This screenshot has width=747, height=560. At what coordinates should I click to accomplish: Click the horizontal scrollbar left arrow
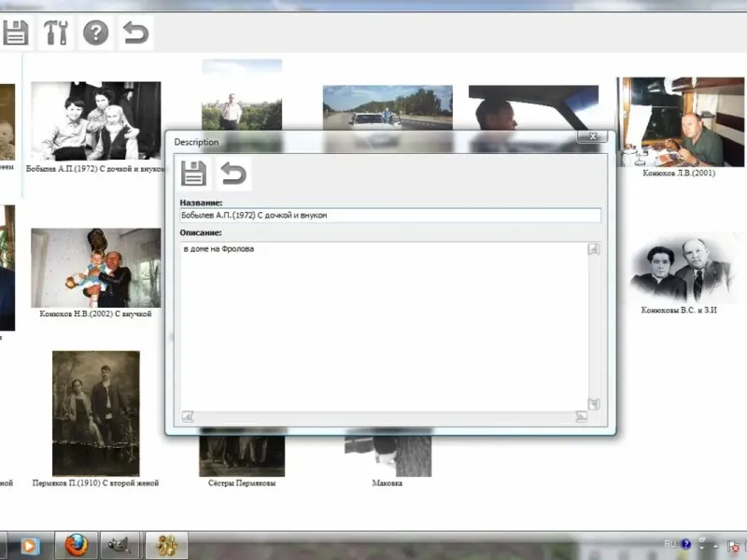(x=188, y=416)
